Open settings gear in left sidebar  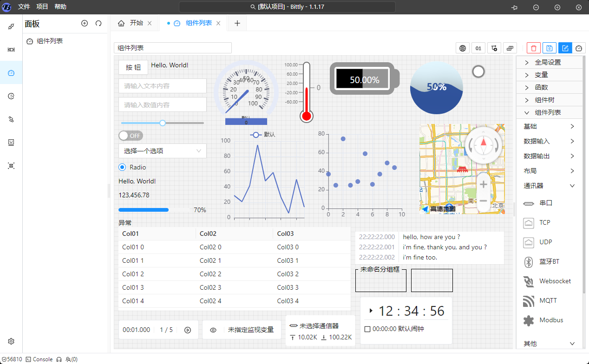point(11,341)
